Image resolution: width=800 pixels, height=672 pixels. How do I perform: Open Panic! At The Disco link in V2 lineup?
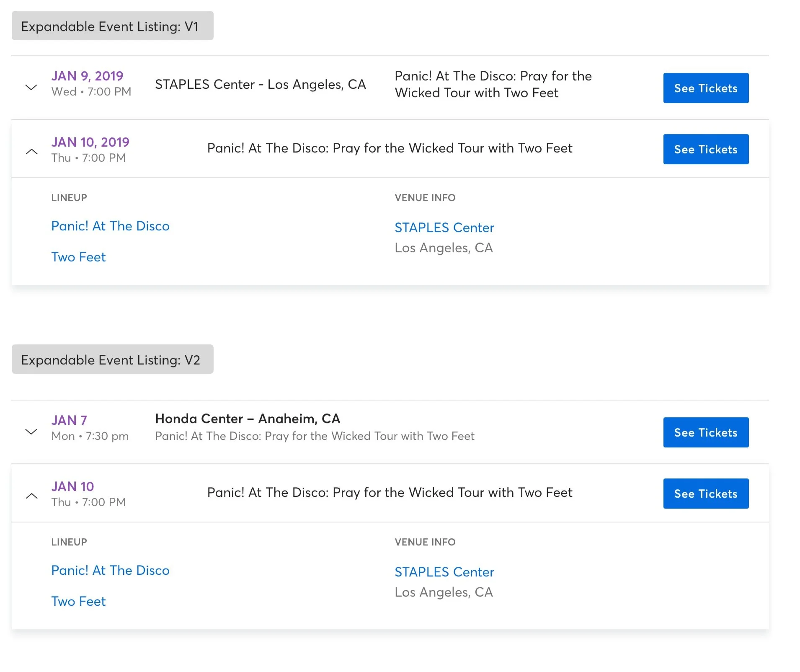(x=111, y=571)
